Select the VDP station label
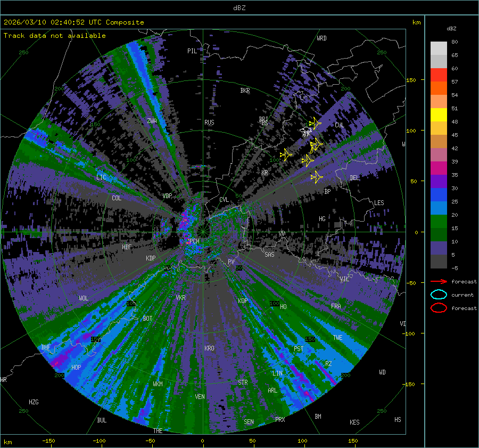This screenshot has width=479, height=448. coord(167,196)
